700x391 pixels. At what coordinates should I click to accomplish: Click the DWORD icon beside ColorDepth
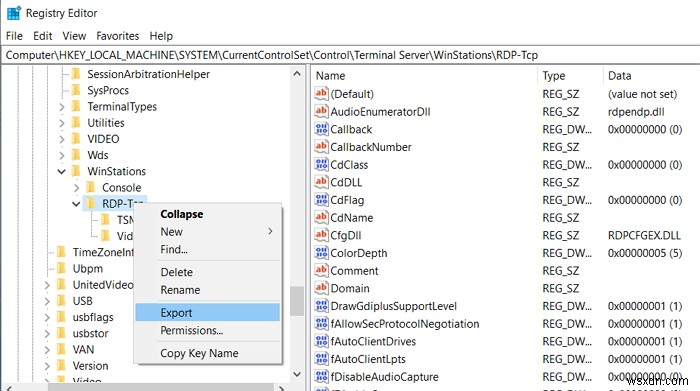(x=321, y=253)
